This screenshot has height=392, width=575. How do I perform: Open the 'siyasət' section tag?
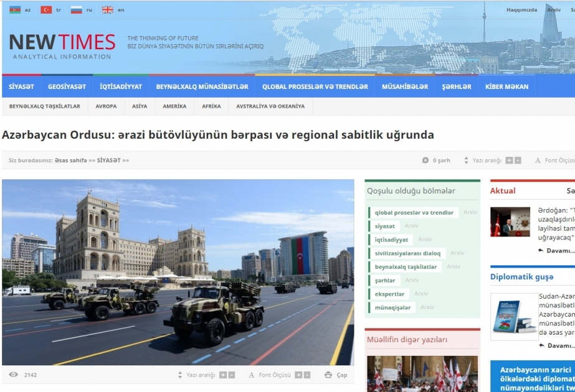tap(384, 226)
